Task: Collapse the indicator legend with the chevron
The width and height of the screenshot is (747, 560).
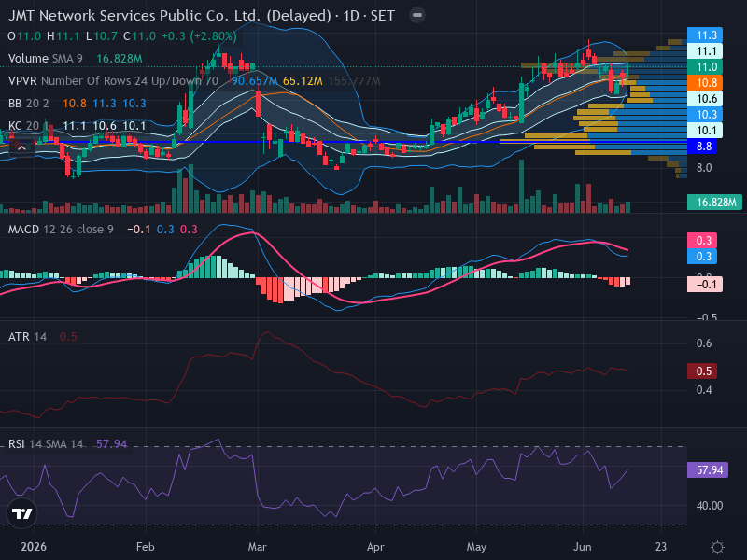Action: pos(21,148)
